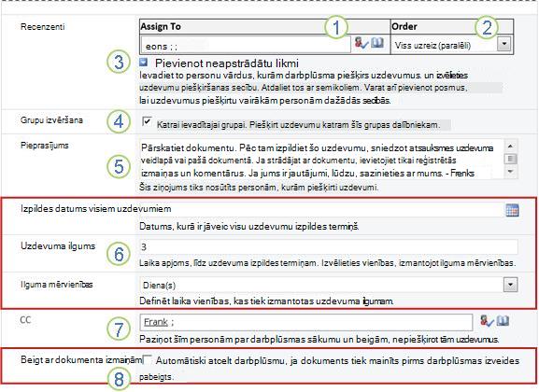Click Check Names icon beside CC field
The image size is (539, 392).
(487, 321)
